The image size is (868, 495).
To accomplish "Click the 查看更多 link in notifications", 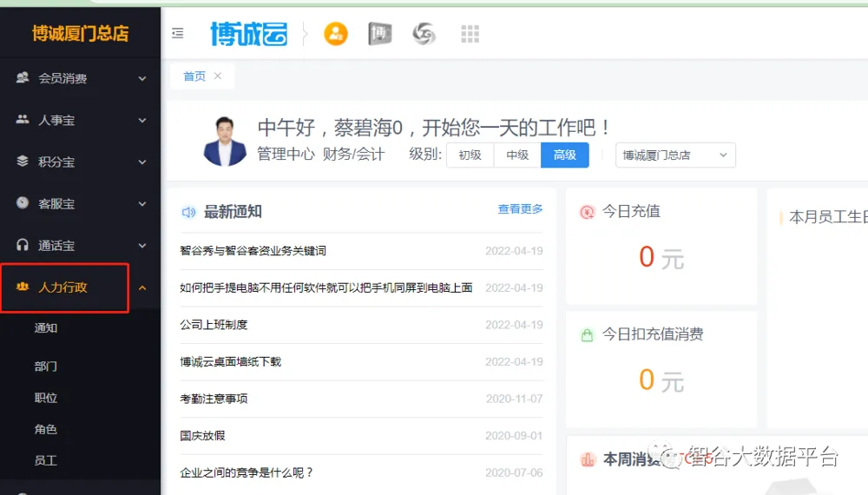I will point(520,209).
